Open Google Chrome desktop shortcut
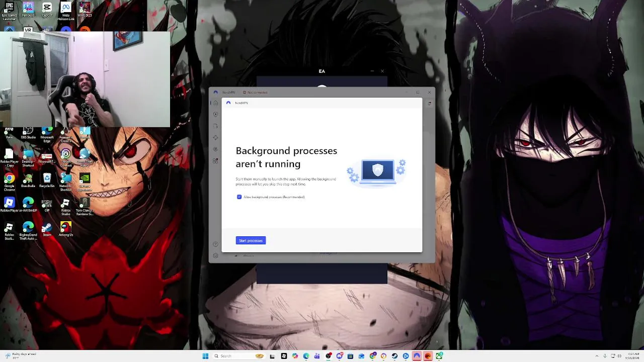The image size is (644, 362). click(9, 183)
